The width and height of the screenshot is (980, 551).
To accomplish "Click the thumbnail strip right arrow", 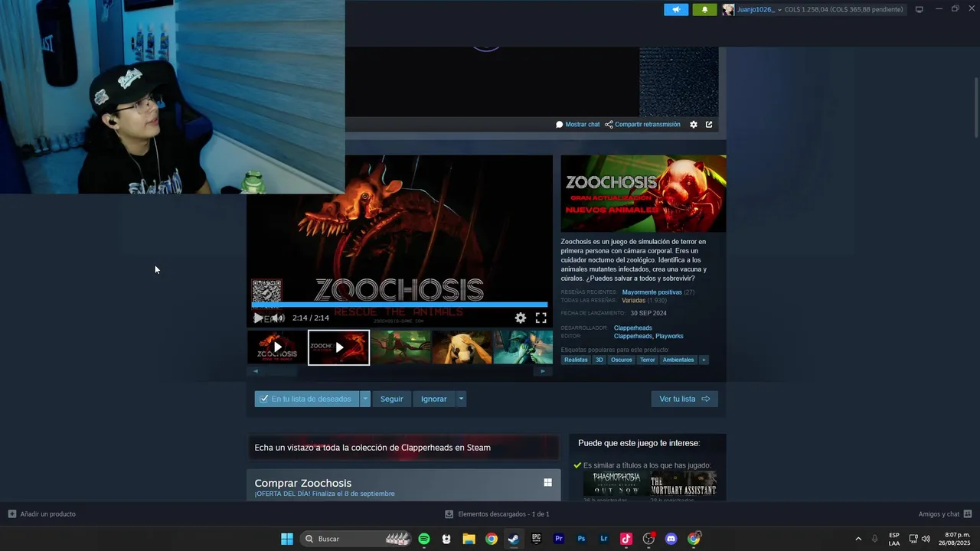I will (543, 371).
